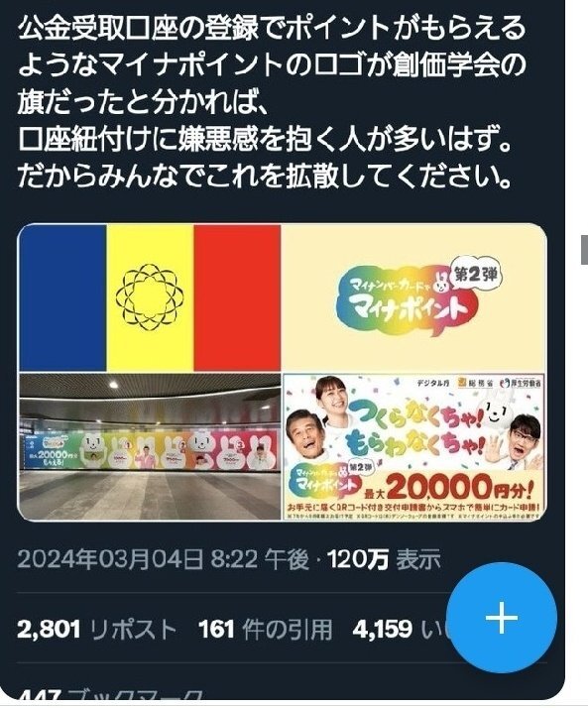The height and width of the screenshot is (708, 588).
Task: Click the 厚生労働省 logo in the banner
Action: [x=521, y=383]
